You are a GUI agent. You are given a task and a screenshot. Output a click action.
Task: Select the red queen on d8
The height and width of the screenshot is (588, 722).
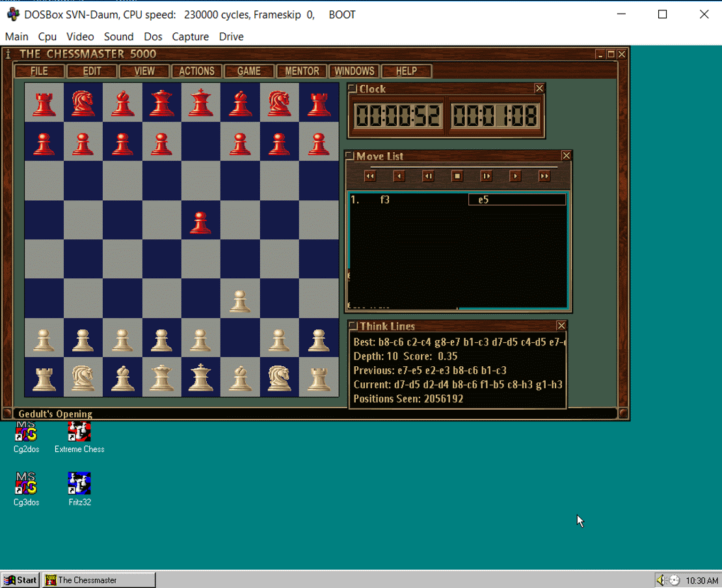tap(161, 102)
